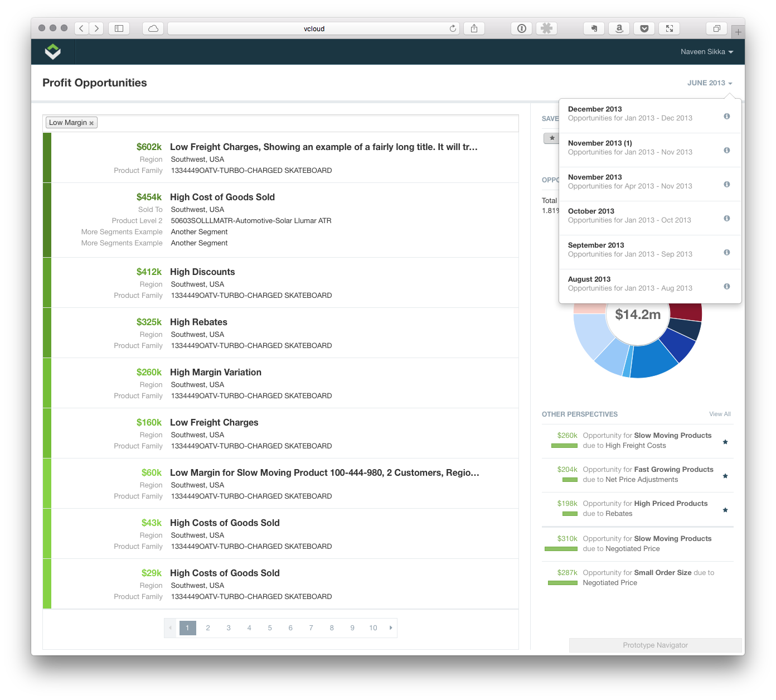Click info icon for December 2013
The height and width of the screenshot is (700, 776).
tap(726, 117)
